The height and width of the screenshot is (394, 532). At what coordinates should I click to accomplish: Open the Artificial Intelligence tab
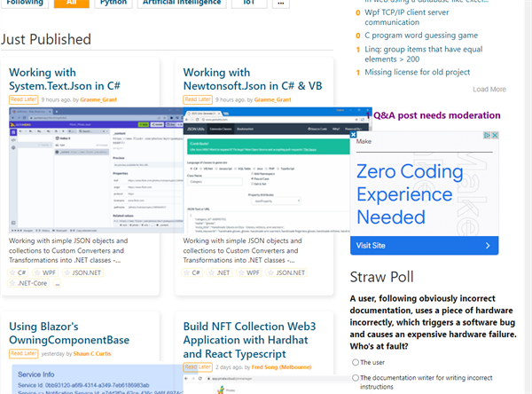[x=182, y=3]
